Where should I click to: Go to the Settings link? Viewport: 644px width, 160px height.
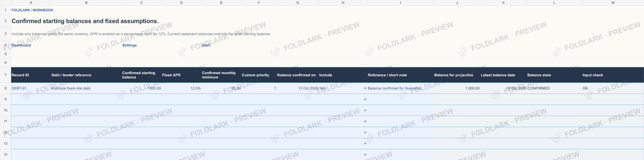pyautogui.click(x=129, y=45)
